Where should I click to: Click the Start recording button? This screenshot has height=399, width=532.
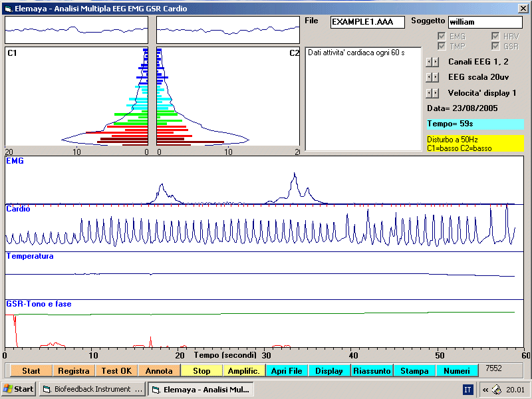(31, 371)
